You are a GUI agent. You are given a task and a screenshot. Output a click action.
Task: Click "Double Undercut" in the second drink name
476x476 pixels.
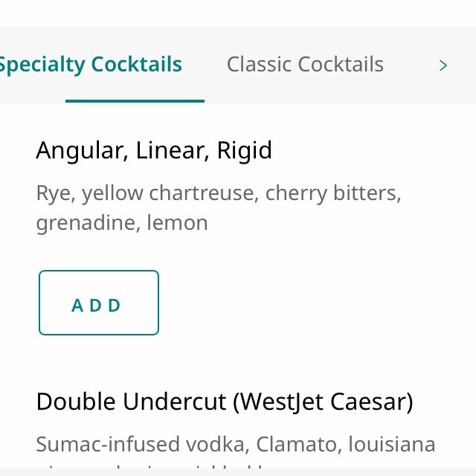click(x=131, y=402)
